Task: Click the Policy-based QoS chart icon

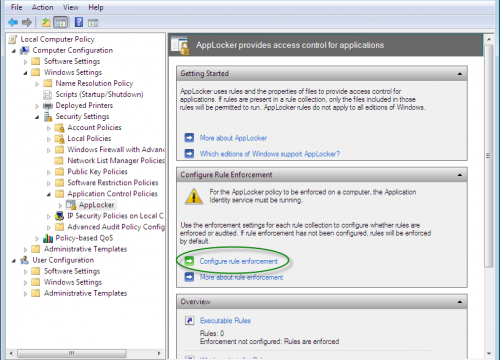Action: (x=48, y=238)
